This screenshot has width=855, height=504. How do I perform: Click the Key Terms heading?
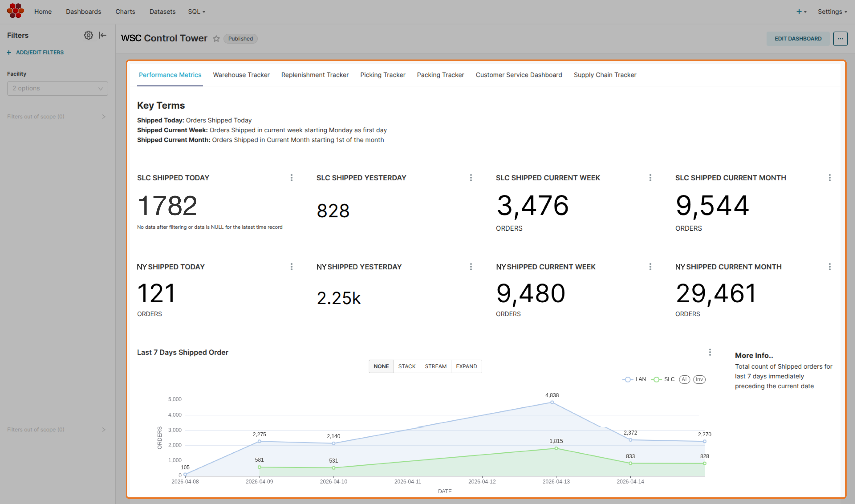(x=161, y=105)
